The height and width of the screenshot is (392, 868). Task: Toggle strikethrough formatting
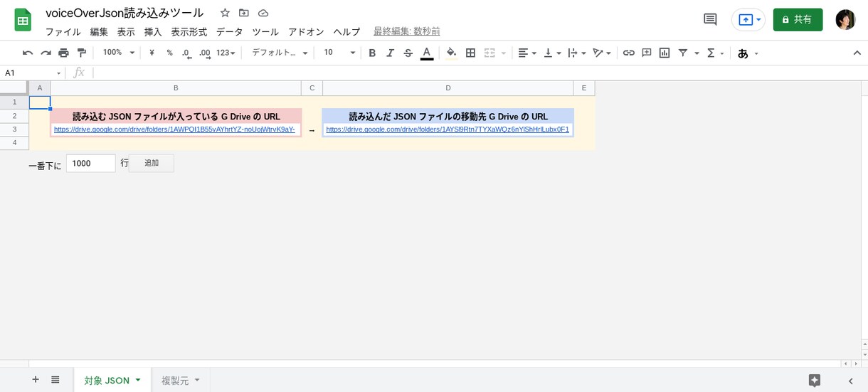coord(408,53)
